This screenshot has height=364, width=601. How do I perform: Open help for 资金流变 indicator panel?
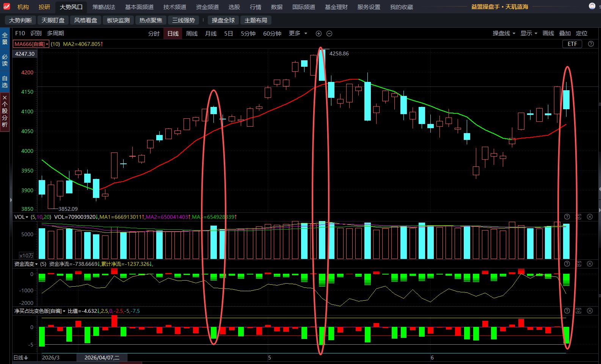pos(567,264)
